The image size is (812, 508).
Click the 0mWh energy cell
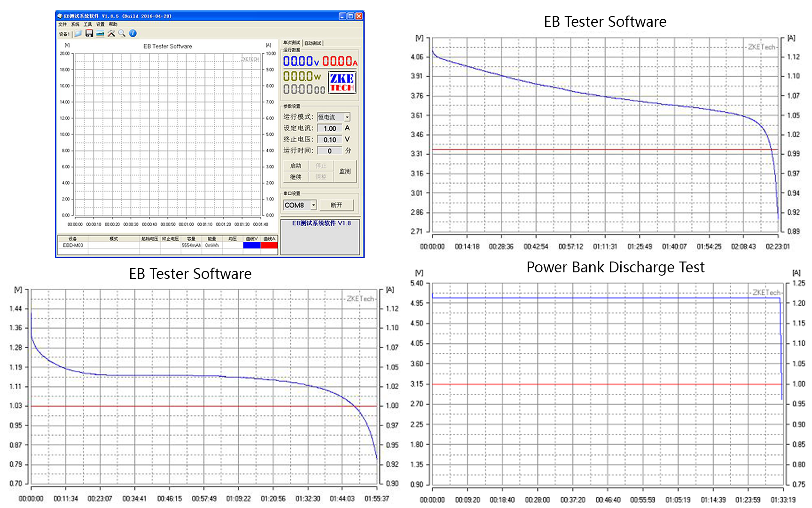[212, 245]
